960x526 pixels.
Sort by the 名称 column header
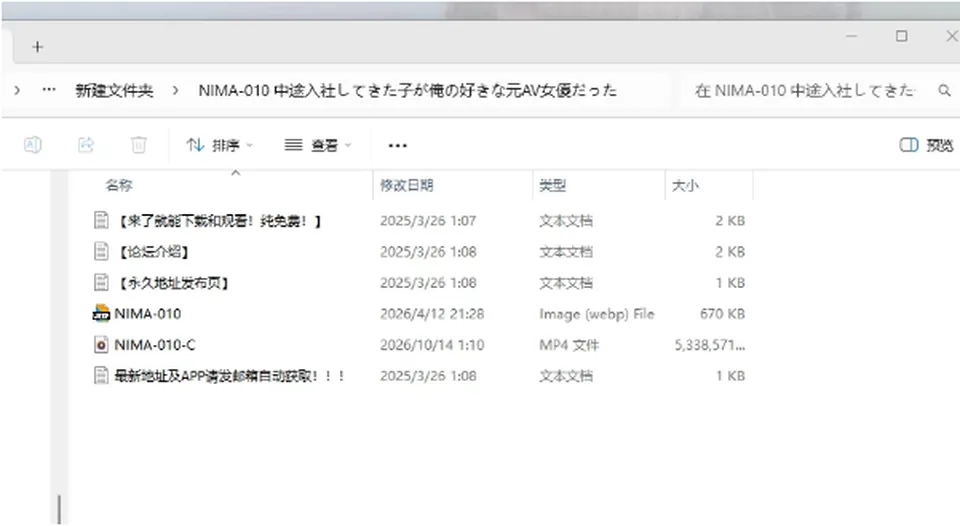click(119, 185)
